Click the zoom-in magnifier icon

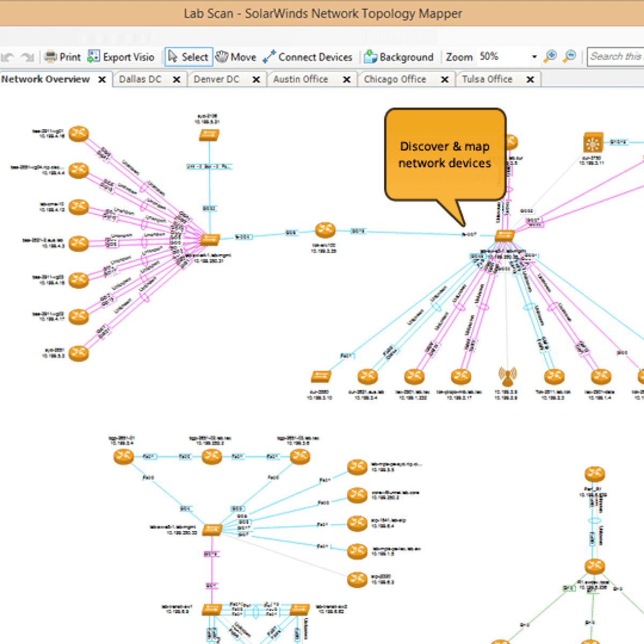(550, 56)
